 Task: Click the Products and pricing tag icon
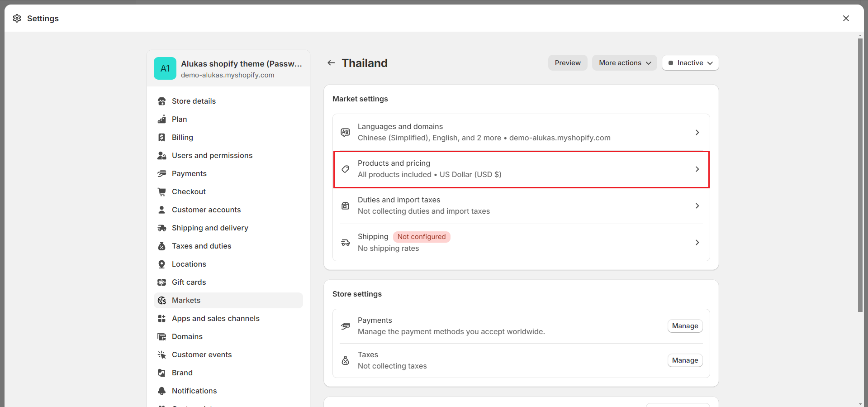[x=345, y=169]
